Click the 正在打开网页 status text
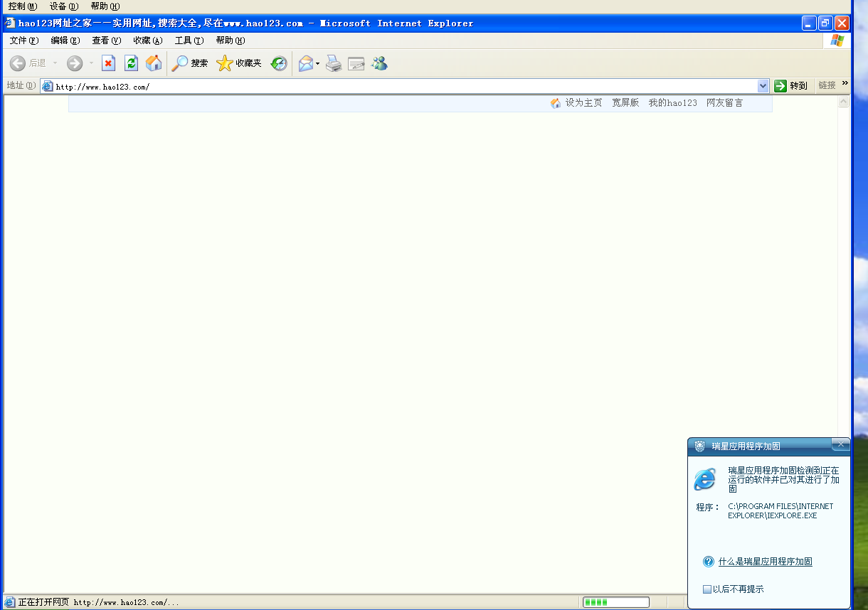The image size is (868, 610). point(43,602)
